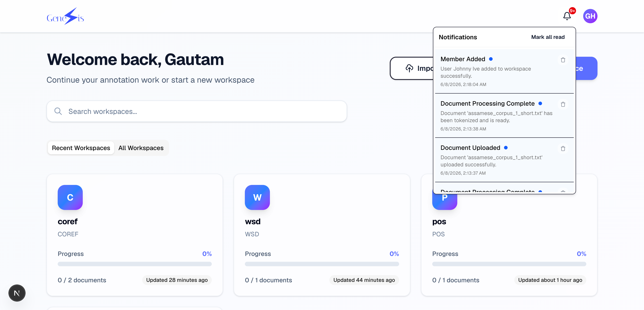This screenshot has width=644, height=310.
Task: Click the search magnifier icon
Action: click(58, 111)
